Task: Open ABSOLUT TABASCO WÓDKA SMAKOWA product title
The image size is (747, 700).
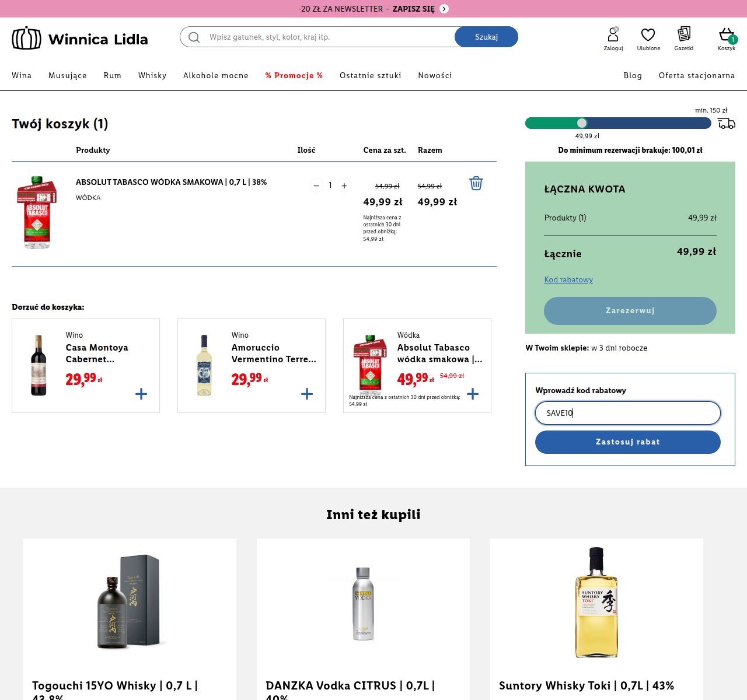Action: pos(171,182)
